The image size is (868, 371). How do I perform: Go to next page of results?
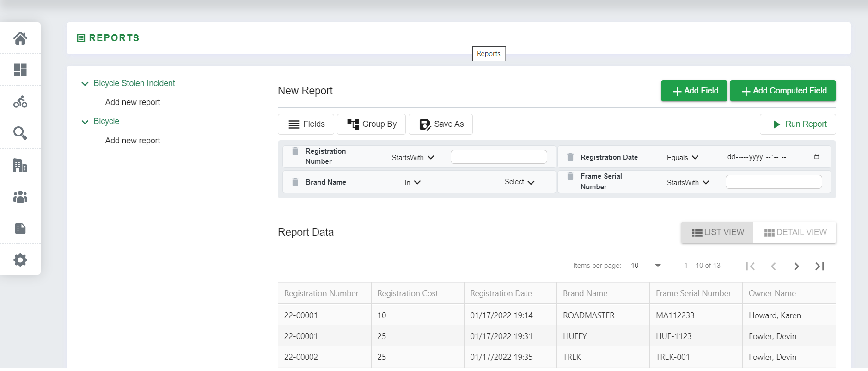(796, 266)
